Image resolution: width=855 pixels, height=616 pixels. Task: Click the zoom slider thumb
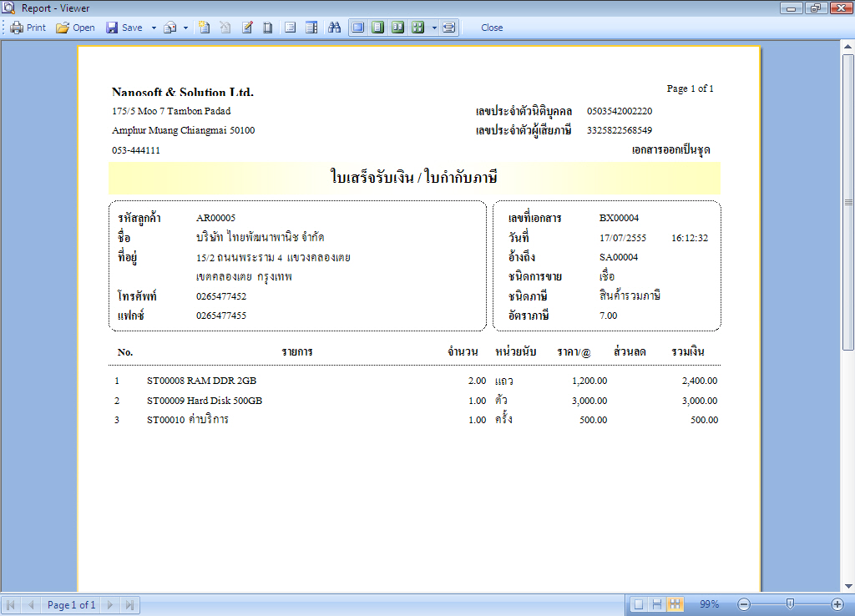pyautogui.click(x=790, y=603)
